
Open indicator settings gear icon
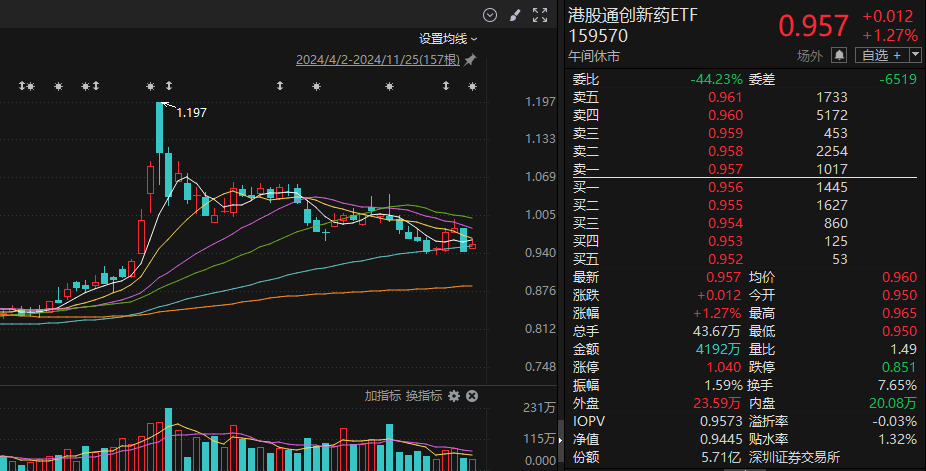coord(454,396)
